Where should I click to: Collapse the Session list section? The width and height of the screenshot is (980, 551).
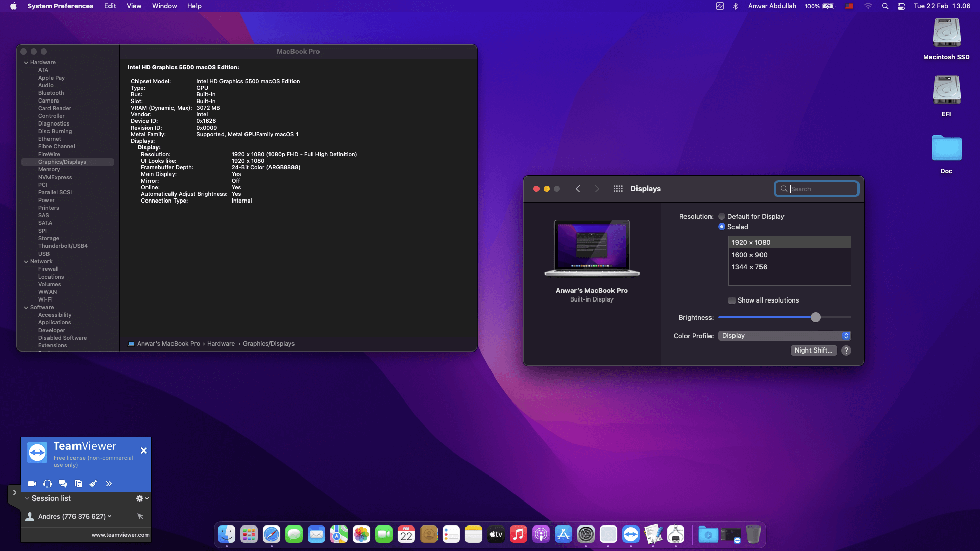pyautogui.click(x=27, y=498)
